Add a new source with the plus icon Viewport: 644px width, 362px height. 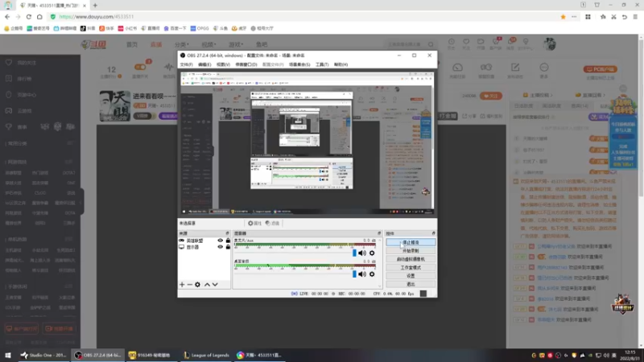182,285
